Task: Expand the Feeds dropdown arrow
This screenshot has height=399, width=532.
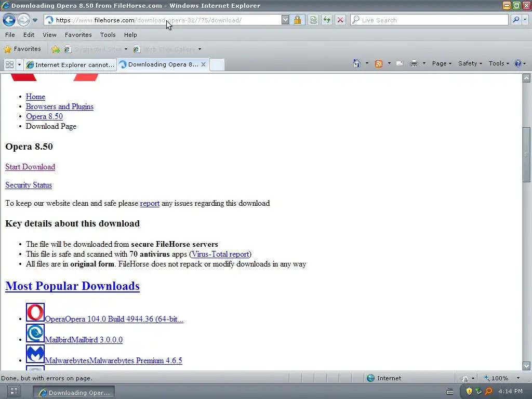Action: (389, 63)
